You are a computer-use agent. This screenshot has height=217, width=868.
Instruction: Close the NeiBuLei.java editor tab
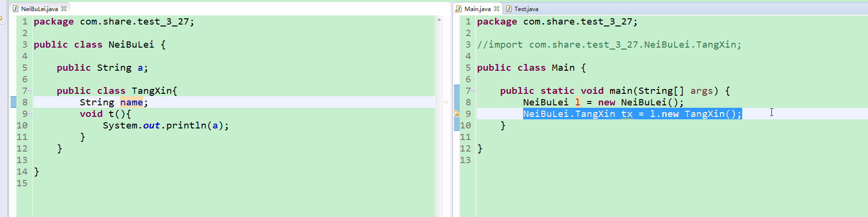(x=64, y=9)
